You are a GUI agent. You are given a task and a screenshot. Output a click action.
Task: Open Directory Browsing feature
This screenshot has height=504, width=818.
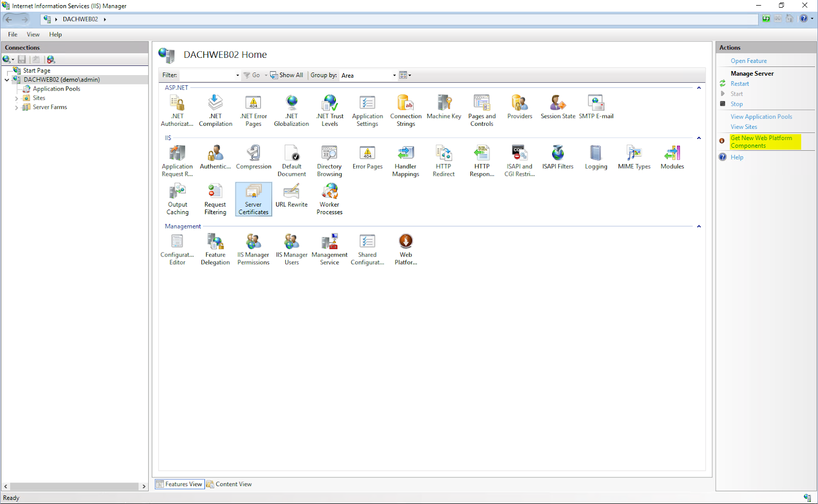coord(329,161)
